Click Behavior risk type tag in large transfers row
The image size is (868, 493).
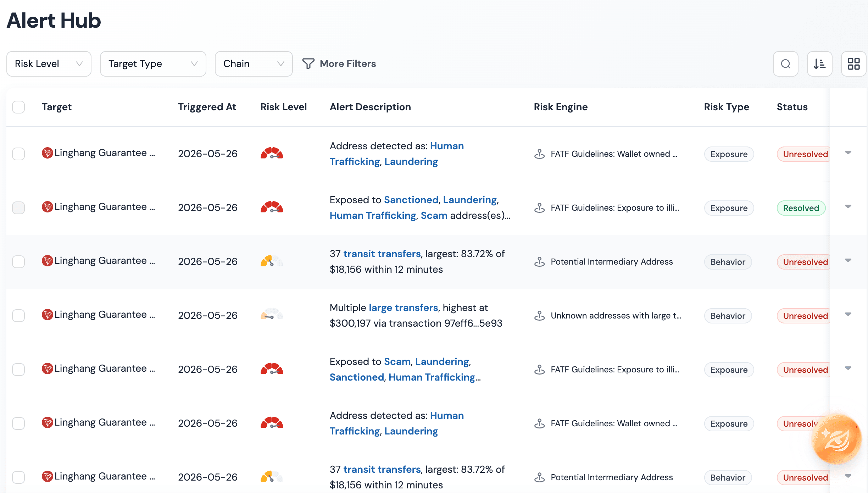point(728,316)
